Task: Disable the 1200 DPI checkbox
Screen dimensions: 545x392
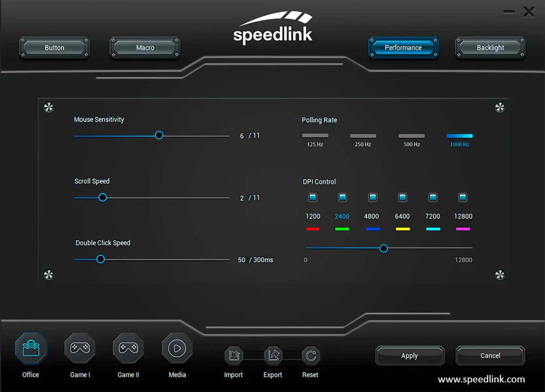Action: [x=313, y=197]
